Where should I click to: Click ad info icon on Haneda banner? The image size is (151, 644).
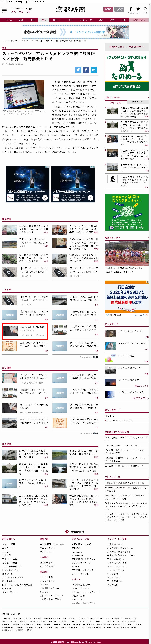point(147,282)
